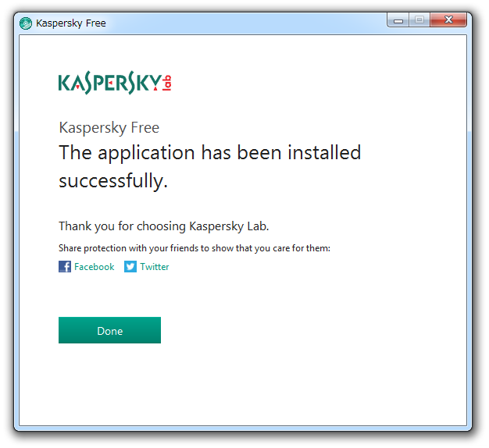Image resolution: width=489 pixels, height=448 pixels.
Task: Click the Facebook logo icon
Action: pyautogui.click(x=65, y=267)
